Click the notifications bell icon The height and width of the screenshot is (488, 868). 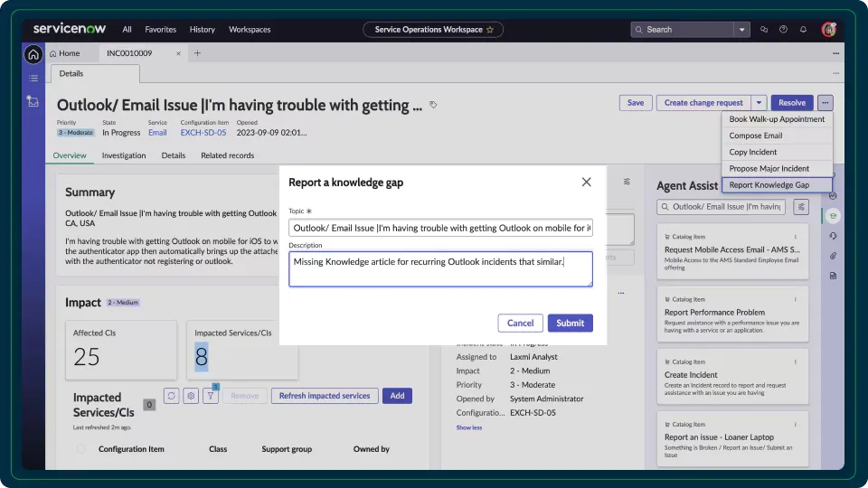tap(803, 29)
